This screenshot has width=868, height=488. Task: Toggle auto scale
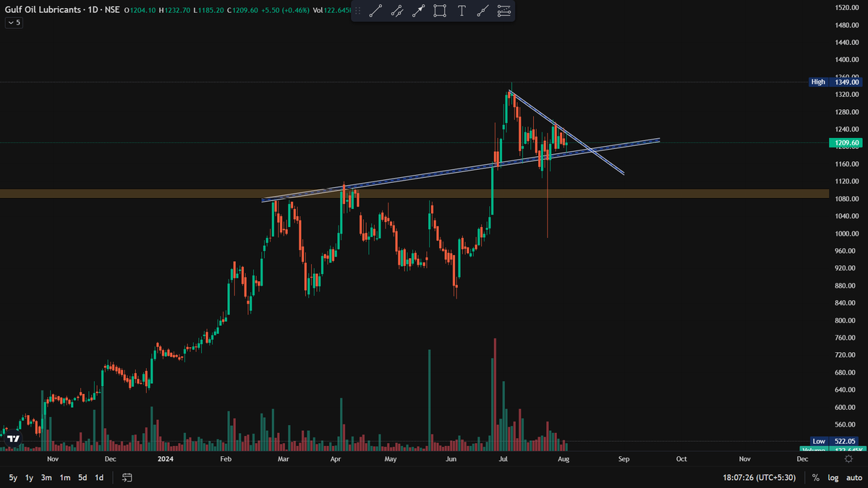pyautogui.click(x=853, y=478)
